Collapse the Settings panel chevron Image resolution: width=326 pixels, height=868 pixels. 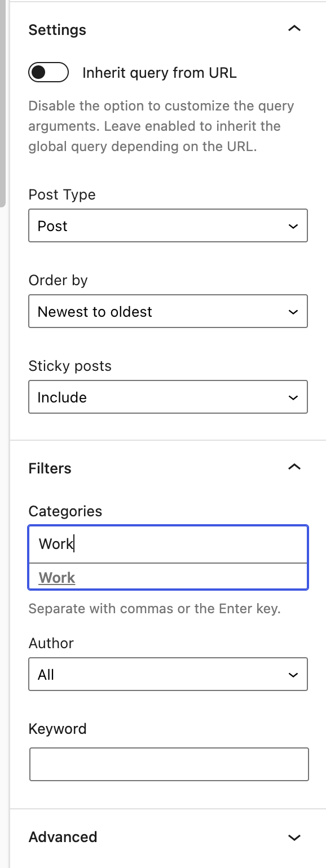(x=294, y=28)
